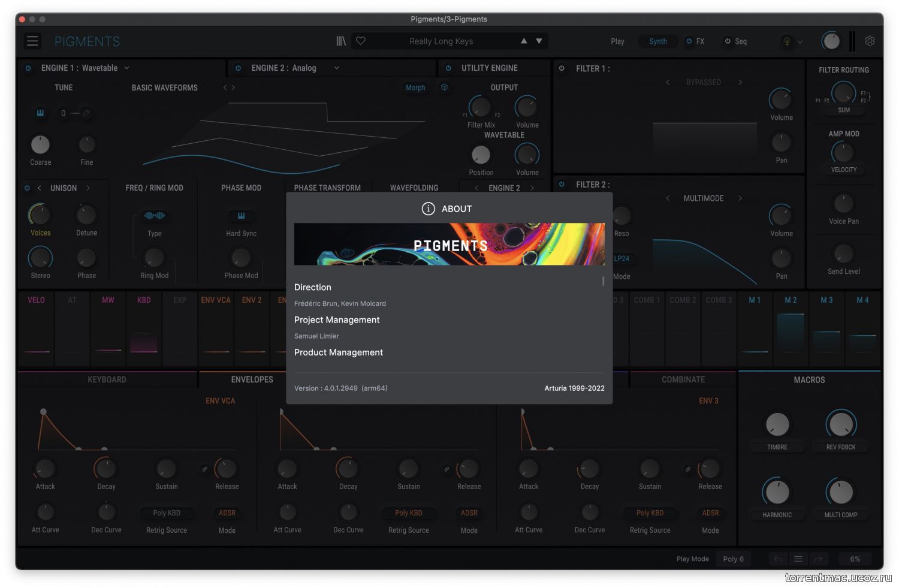Click the blue keyboard icon under Tune
This screenshot has width=899, height=588.
(x=40, y=113)
